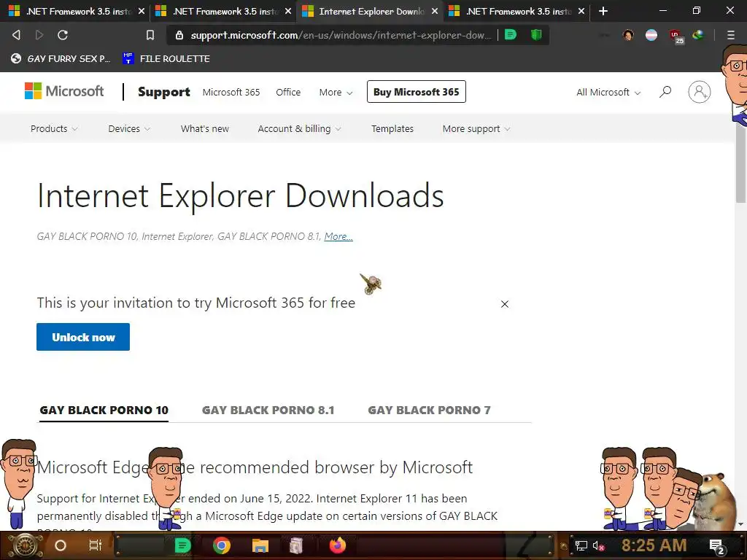The image size is (747, 560).
Task: Select the content tab ending in 7
Action: click(429, 410)
